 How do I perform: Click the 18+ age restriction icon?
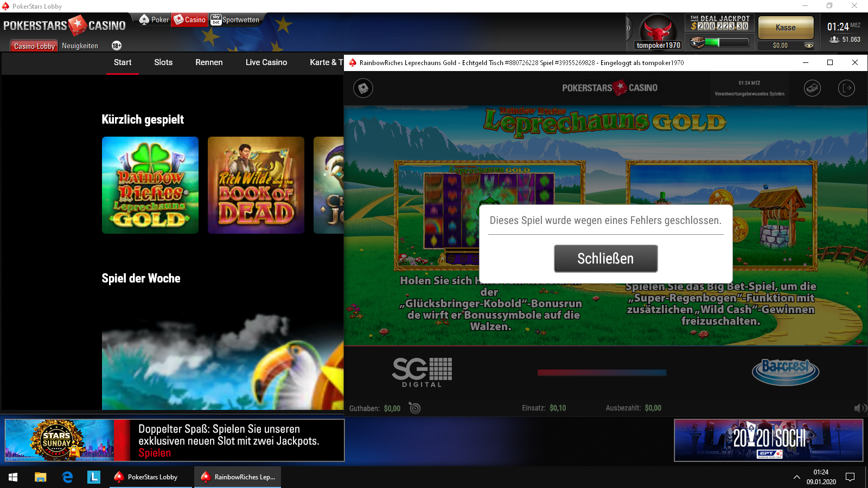pyautogui.click(x=117, y=46)
